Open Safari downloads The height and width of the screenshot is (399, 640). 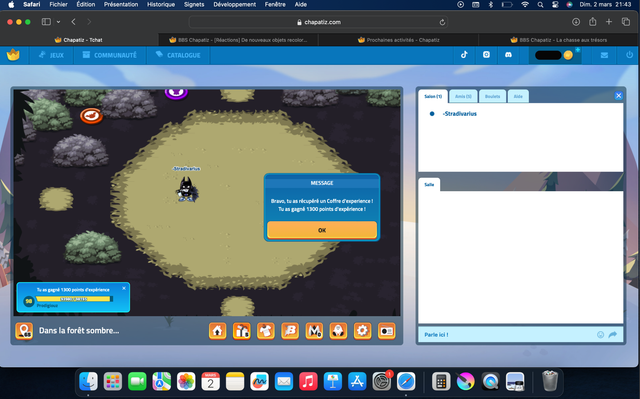click(576, 22)
